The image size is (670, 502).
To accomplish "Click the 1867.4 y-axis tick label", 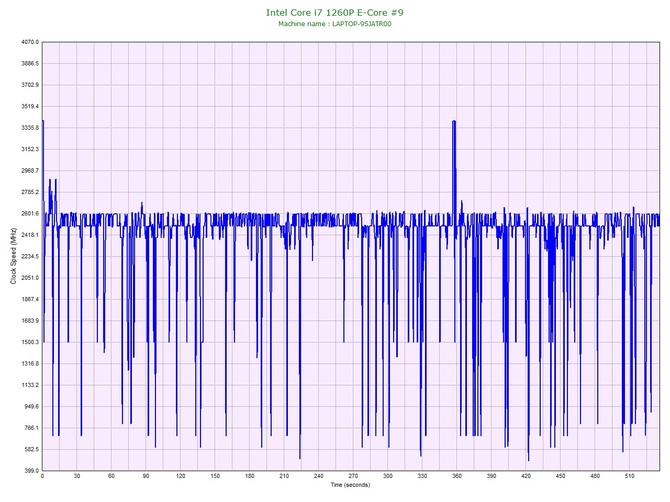I will click(30, 299).
